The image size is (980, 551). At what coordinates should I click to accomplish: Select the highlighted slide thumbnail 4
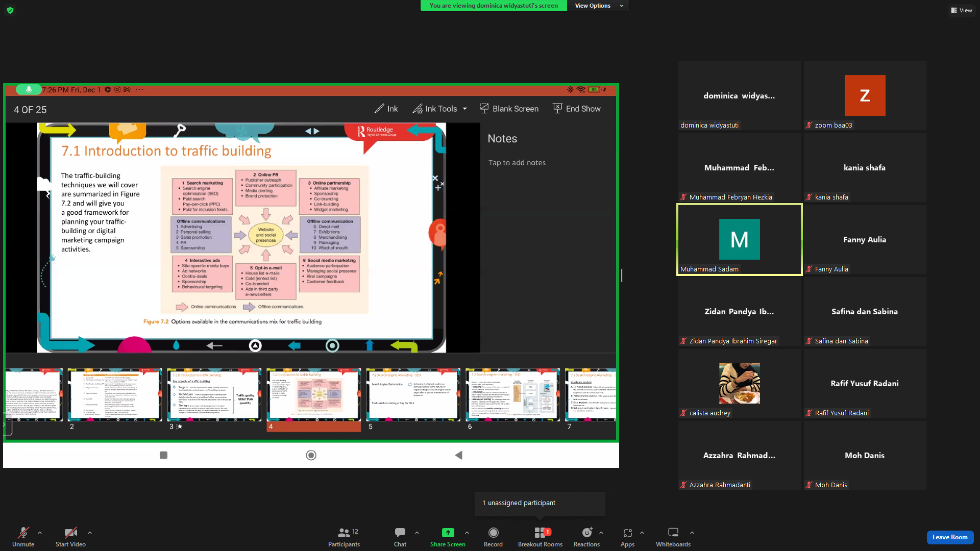[314, 395]
